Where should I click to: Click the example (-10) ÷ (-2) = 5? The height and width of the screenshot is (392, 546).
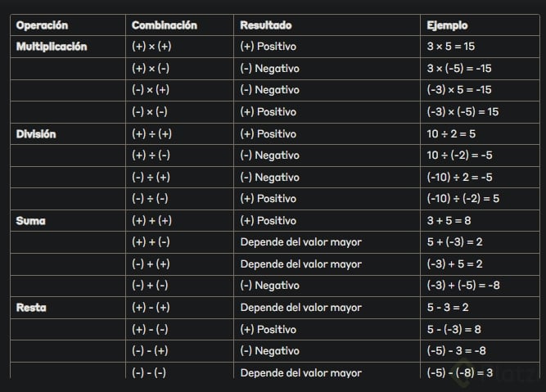pos(463,199)
